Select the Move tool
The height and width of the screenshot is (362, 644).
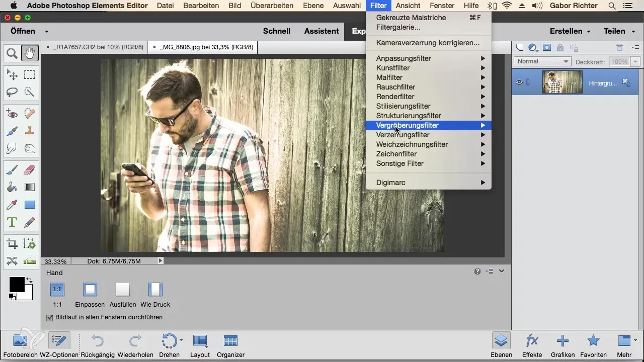point(12,75)
